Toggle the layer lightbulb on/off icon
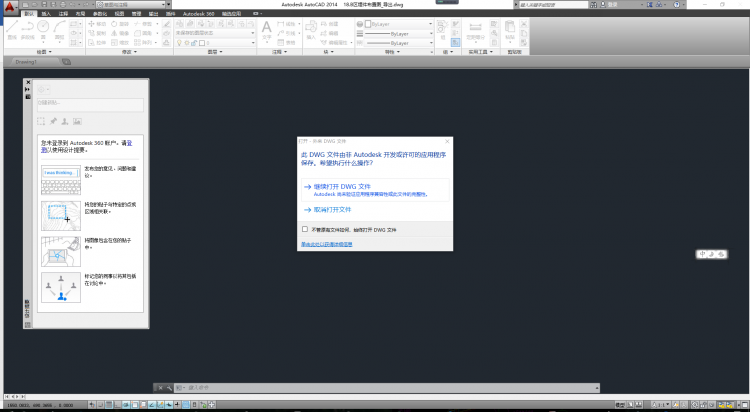Screen dimensions: 750x412 179,43
